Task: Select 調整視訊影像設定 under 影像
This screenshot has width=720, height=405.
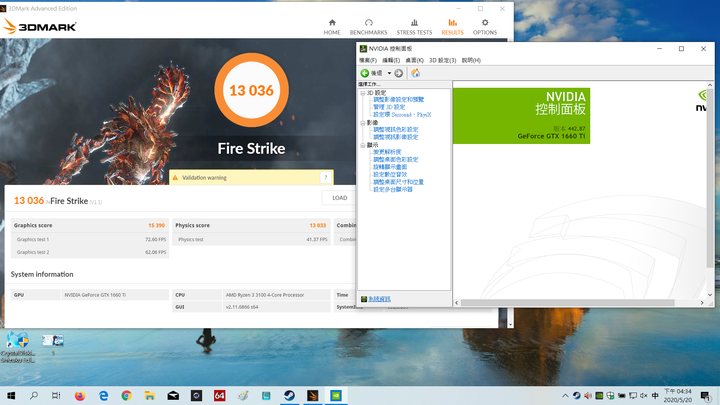Action: (x=395, y=137)
